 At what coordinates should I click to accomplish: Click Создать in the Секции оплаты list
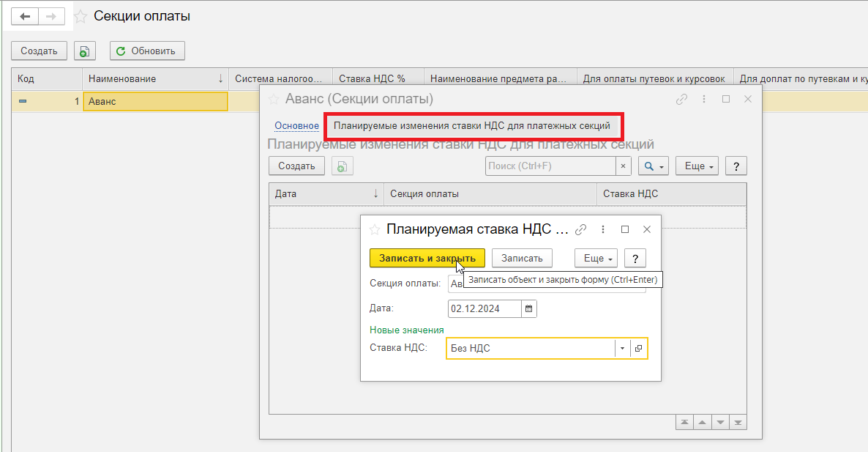click(39, 51)
